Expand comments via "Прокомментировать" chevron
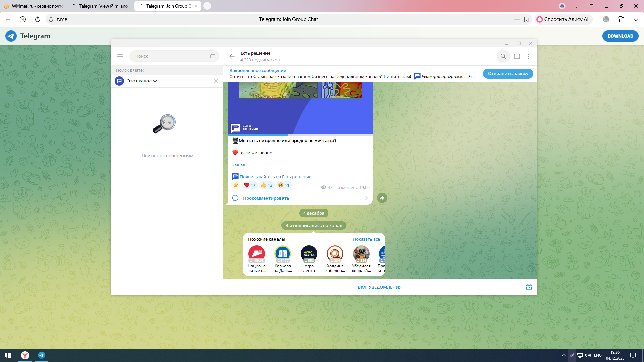This screenshot has width=644, height=362. pos(366,198)
